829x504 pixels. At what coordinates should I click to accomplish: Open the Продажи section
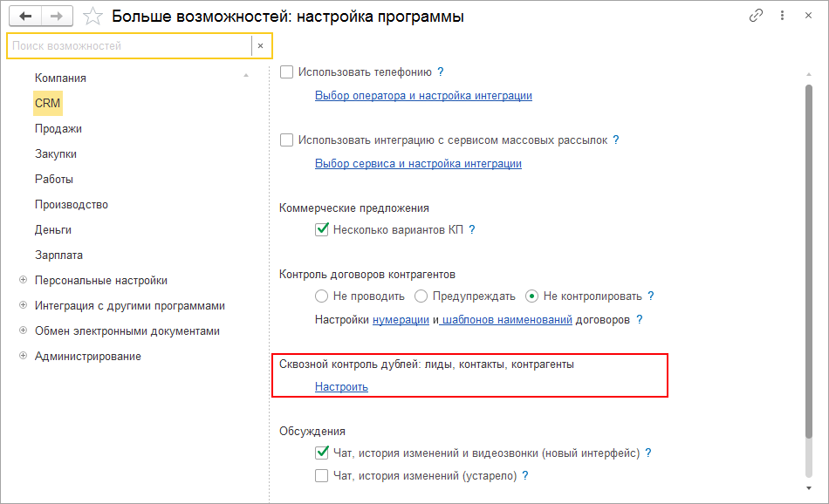[x=58, y=128]
